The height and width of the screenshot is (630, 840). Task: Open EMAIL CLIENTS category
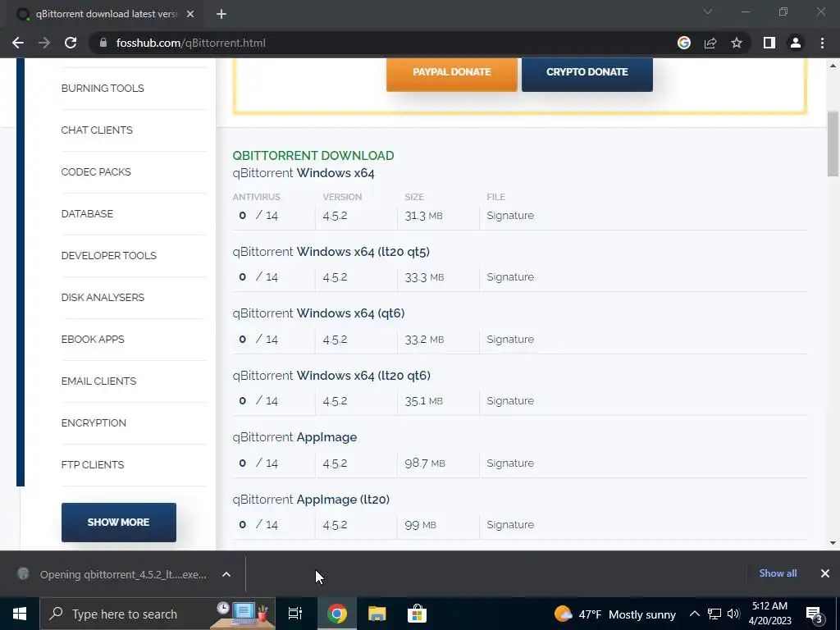(98, 381)
